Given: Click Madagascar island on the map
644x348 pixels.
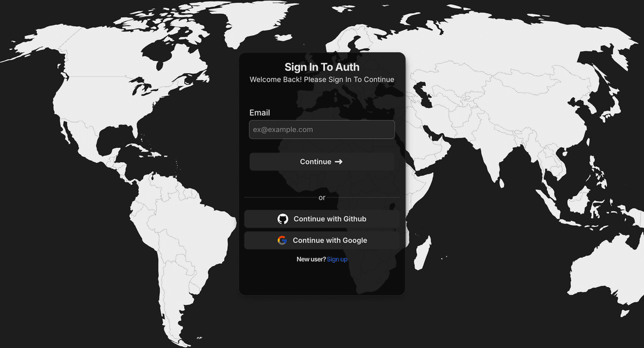Looking at the screenshot, I should pos(422,253).
